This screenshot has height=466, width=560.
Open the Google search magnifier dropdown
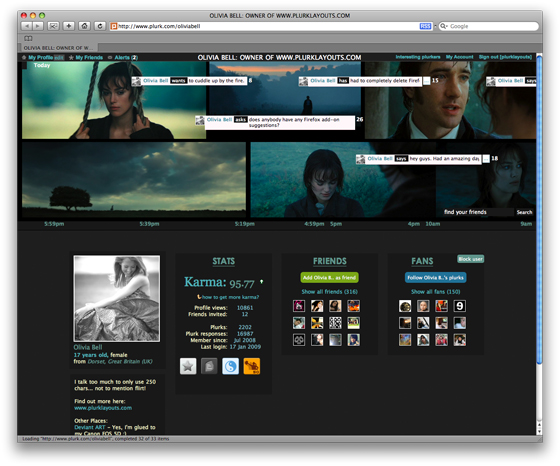(444, 26)
